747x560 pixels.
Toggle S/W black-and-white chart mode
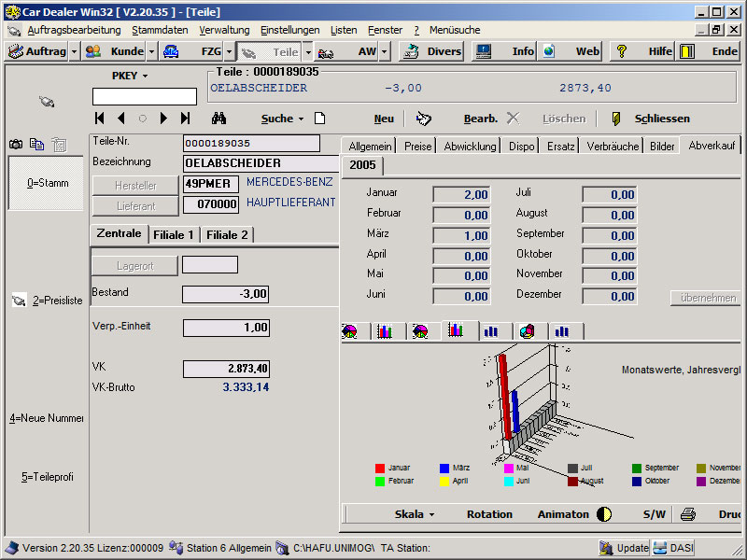point(654,514)
